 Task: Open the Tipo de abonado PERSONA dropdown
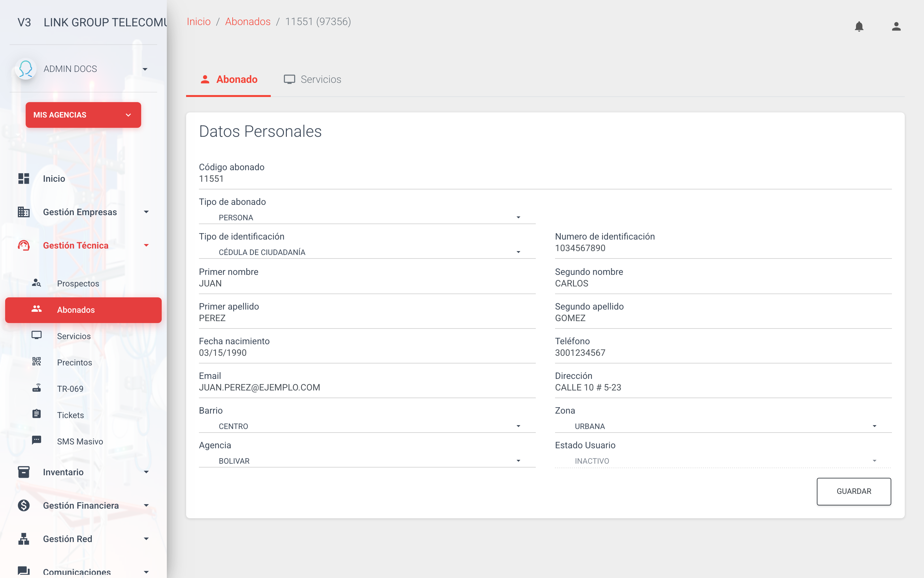tap(367, 217)
